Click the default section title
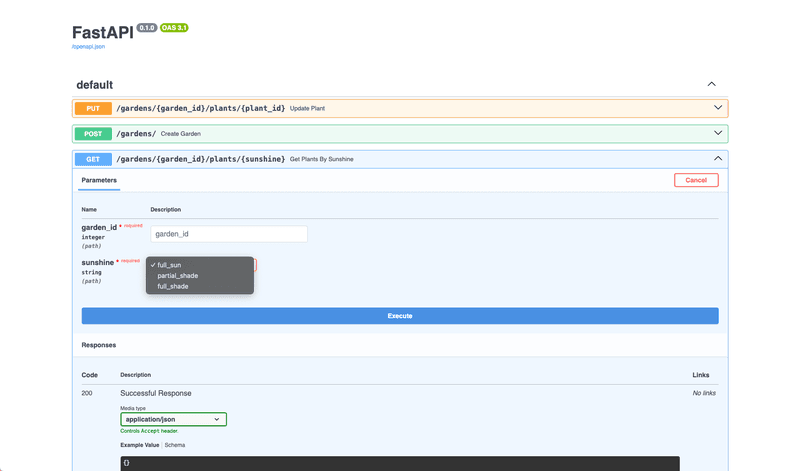The height and width of the screenshot is (471, 800). coord(95,85)
